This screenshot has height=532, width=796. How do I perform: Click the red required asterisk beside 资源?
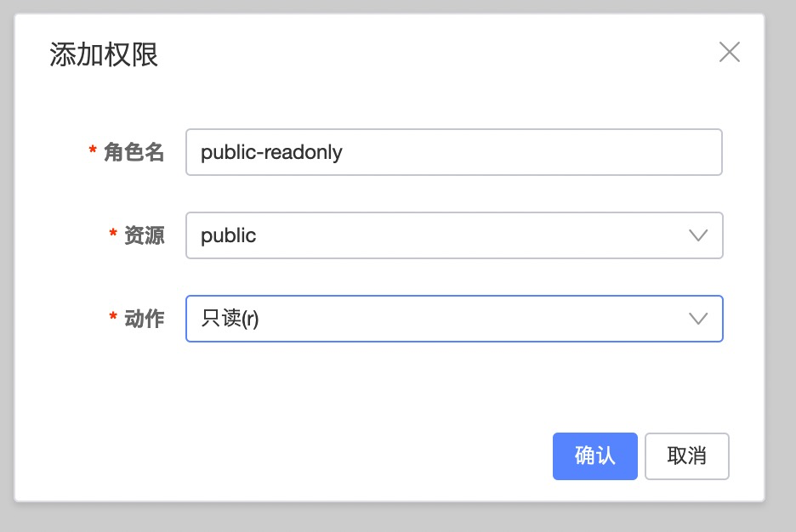click(x=113, y=235)
